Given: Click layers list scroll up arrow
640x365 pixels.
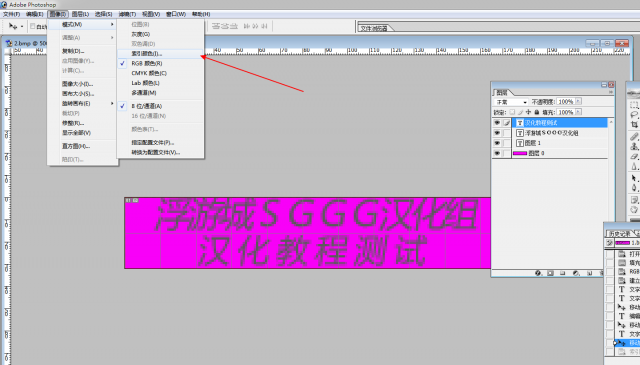Looking at the screenshot, I should [611, 122].
